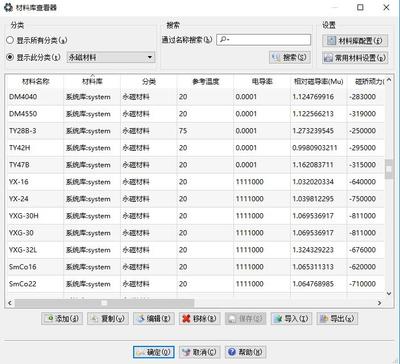The width and height of the screenshot is (400, 364).
Task: Open 材料库配置 library configuration
Action: pos(355,41)
